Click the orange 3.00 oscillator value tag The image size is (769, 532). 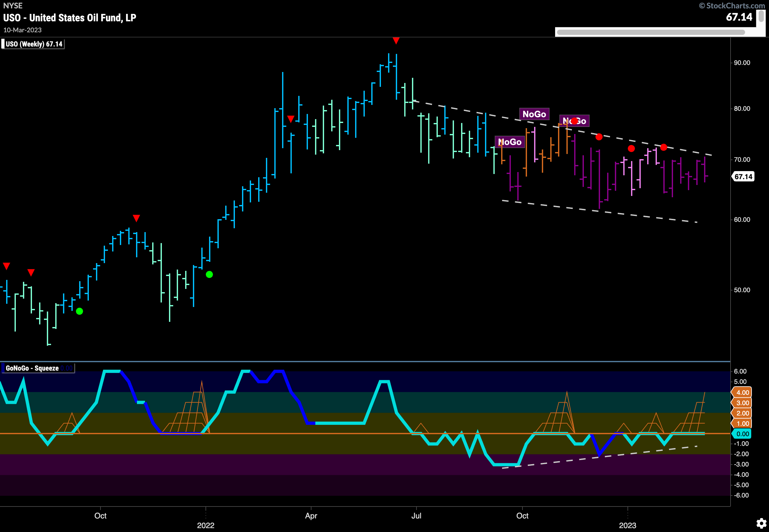click(x=742, y=403)
